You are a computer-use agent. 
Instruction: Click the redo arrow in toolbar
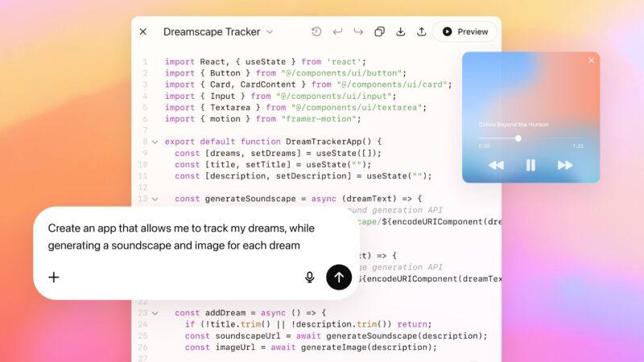tap(358, 32)
